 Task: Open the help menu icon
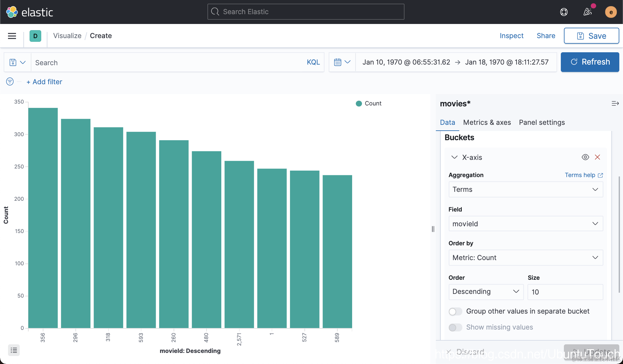click(x=564, y=12)
